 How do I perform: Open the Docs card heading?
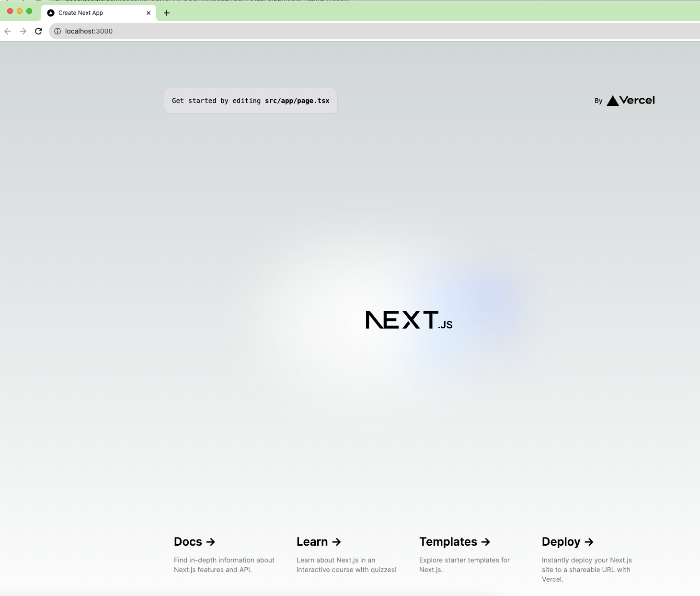[195, 542]
